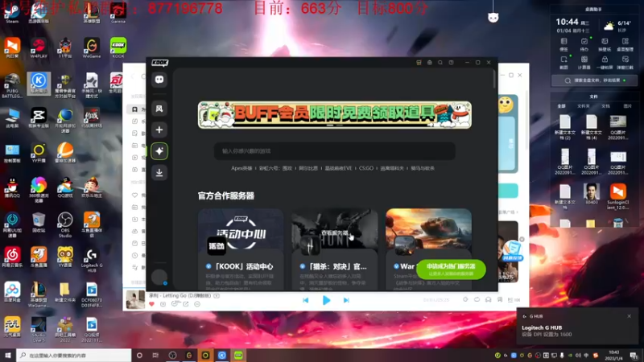This screenshot has width=644, height=362.
Task: Open the Windows Start menu
Action: [8, 355]
